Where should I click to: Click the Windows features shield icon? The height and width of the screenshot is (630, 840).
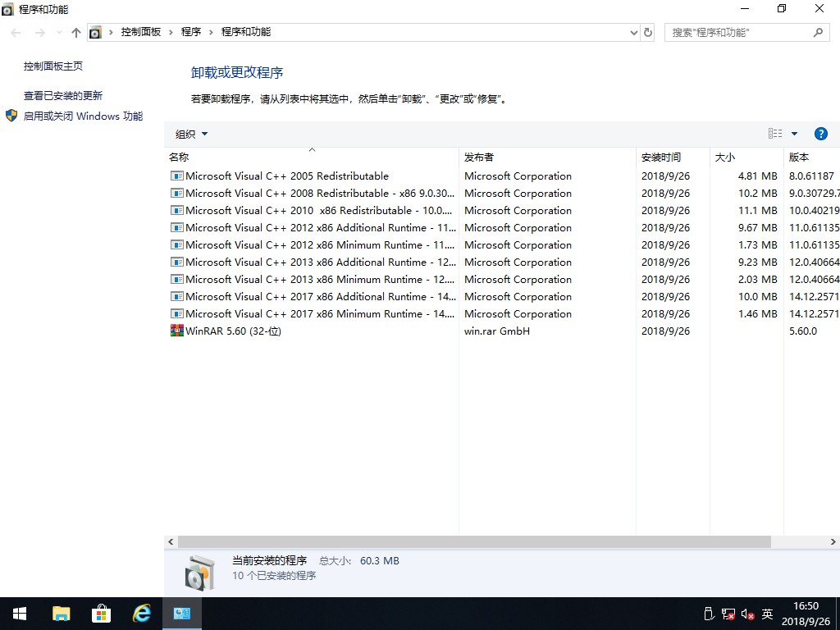pos(11,116)
